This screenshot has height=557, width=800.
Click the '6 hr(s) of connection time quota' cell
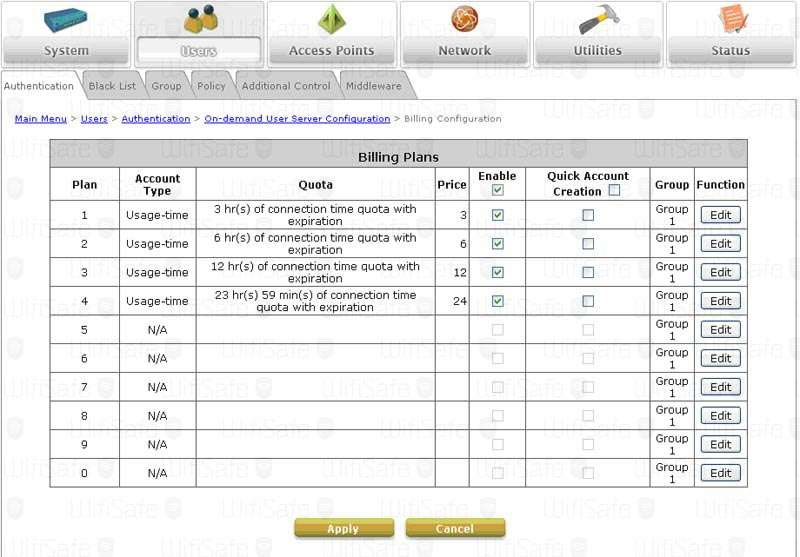tap(315, 244)
